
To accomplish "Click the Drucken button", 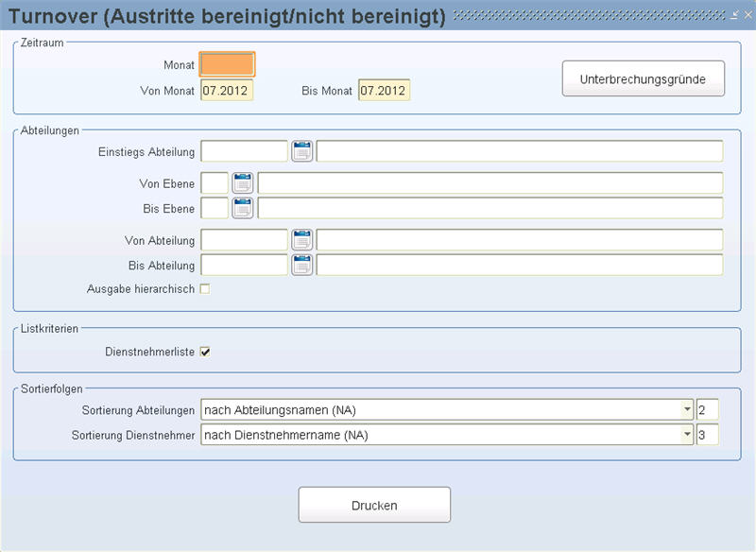I will (x=374, y=505).
